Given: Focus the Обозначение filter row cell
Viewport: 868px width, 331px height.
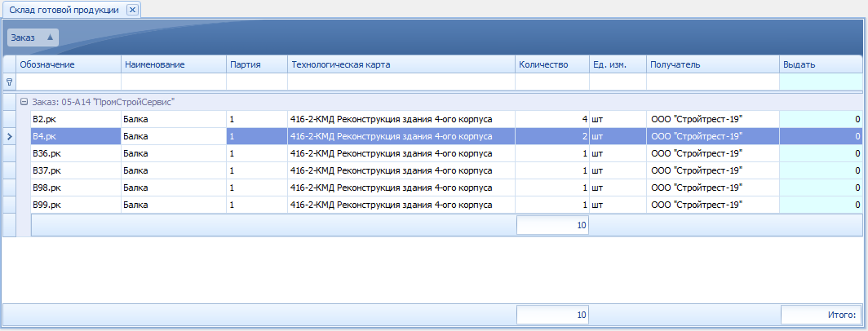Looking at the screenshot, I should pyautogui.click(x=69, y=82).
